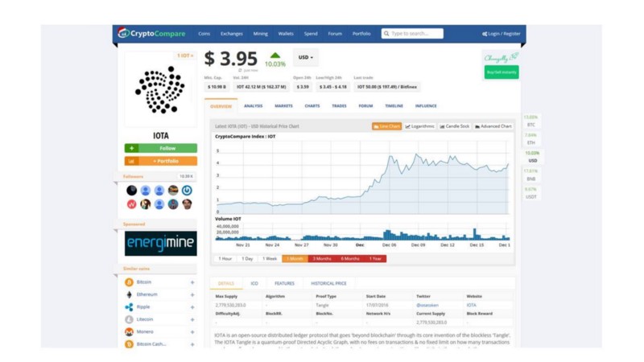Screen dimensions: 644x362
Task: Click the search input field
Action: coord(415,34)
